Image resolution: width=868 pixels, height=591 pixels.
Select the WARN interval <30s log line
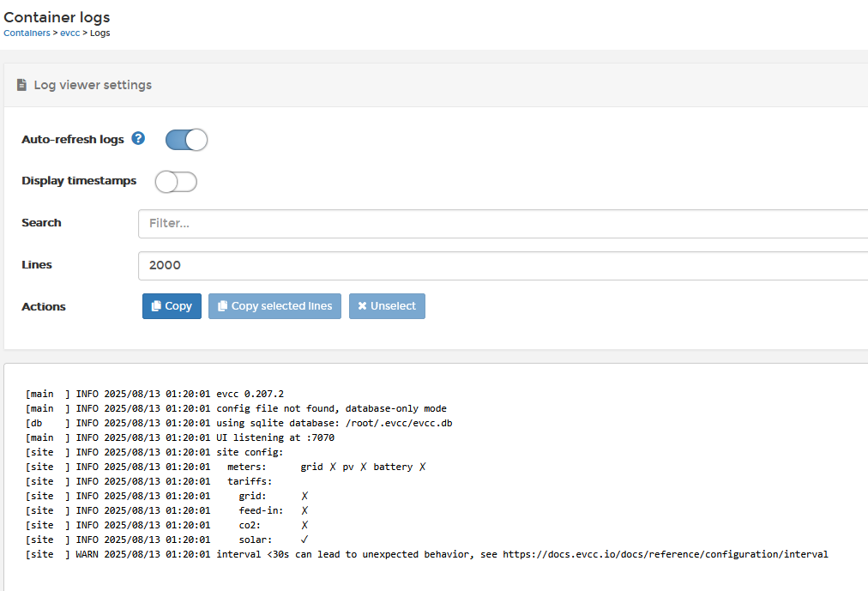click(427, 554)
